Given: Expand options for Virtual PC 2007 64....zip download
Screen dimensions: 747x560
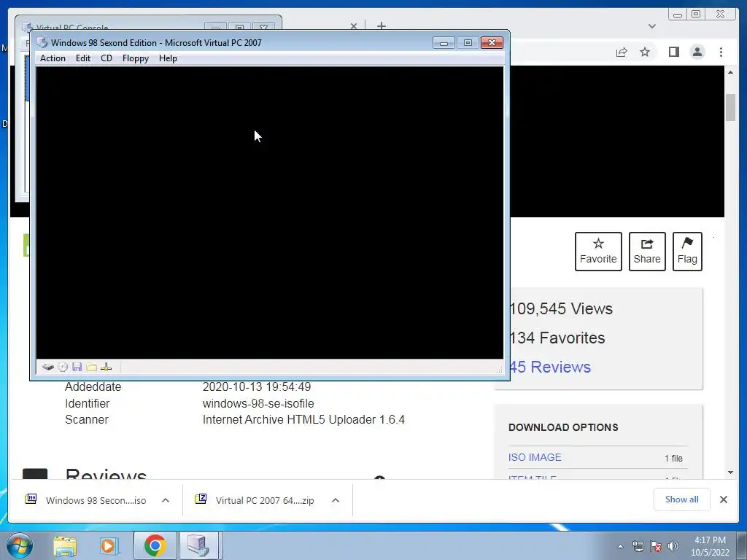Looking at the screenshot, I should (x=336, y=500).
